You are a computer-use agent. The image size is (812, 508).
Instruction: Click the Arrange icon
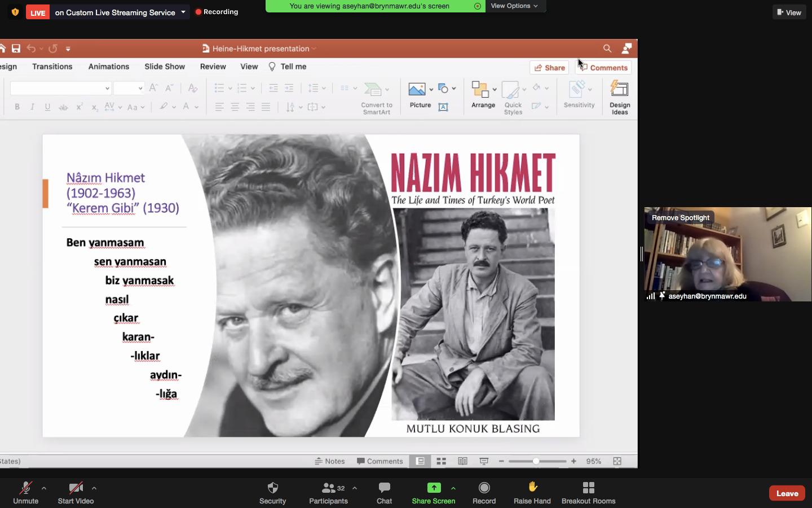pos(480,89)
